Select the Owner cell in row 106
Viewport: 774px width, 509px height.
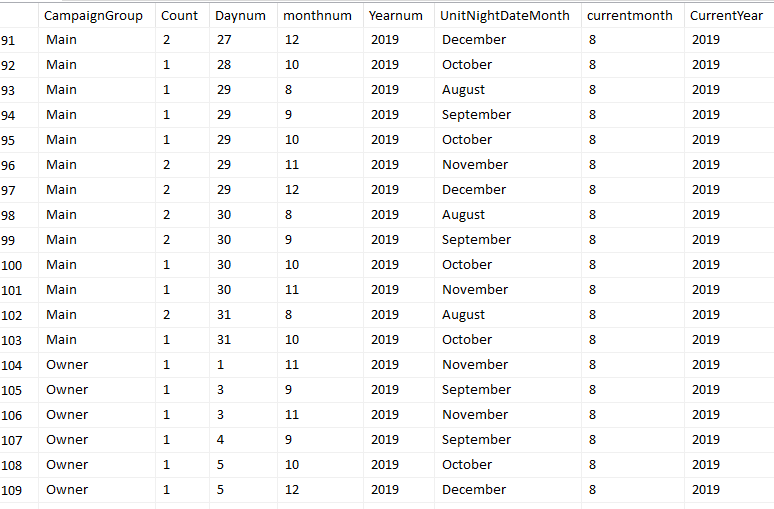67,415
